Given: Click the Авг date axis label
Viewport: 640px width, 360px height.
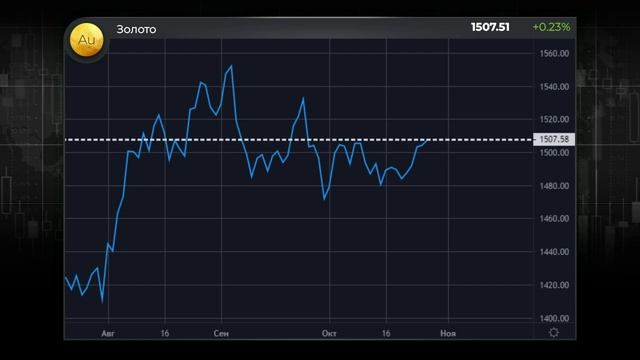Looking at the screenshot, I should (x=108, y=333).
